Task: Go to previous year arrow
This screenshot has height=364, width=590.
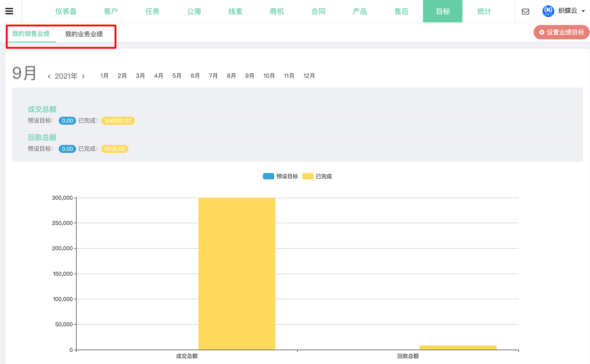Action: coord(49,76)
